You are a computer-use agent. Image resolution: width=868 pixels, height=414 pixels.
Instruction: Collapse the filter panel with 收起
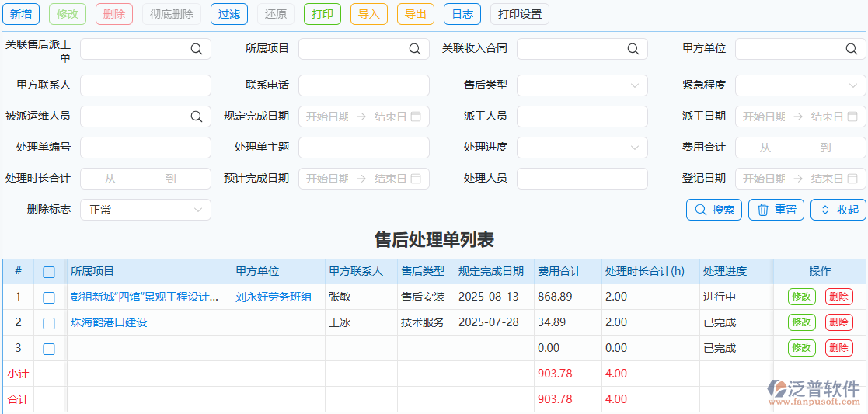(x=838, y=210)
